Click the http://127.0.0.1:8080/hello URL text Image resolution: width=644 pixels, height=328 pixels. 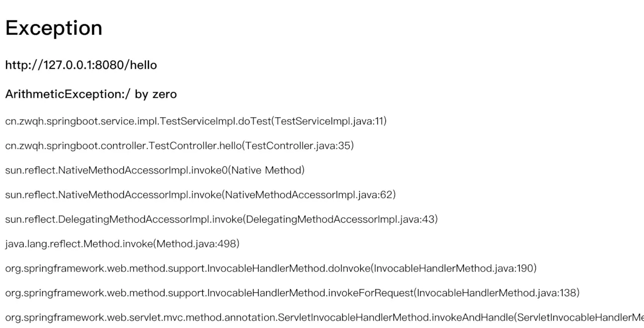coord(81,65)
